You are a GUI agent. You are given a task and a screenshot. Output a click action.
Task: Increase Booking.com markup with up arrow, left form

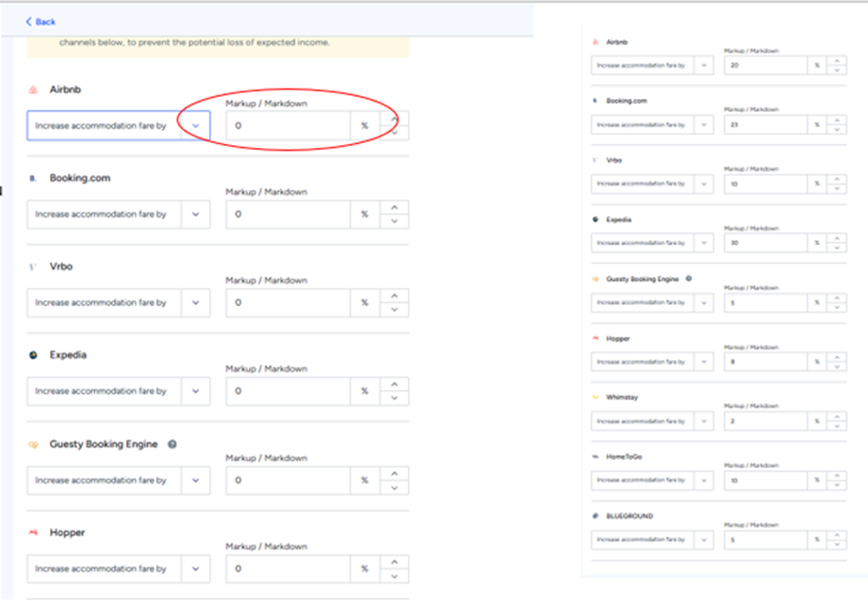click(394, 207)
